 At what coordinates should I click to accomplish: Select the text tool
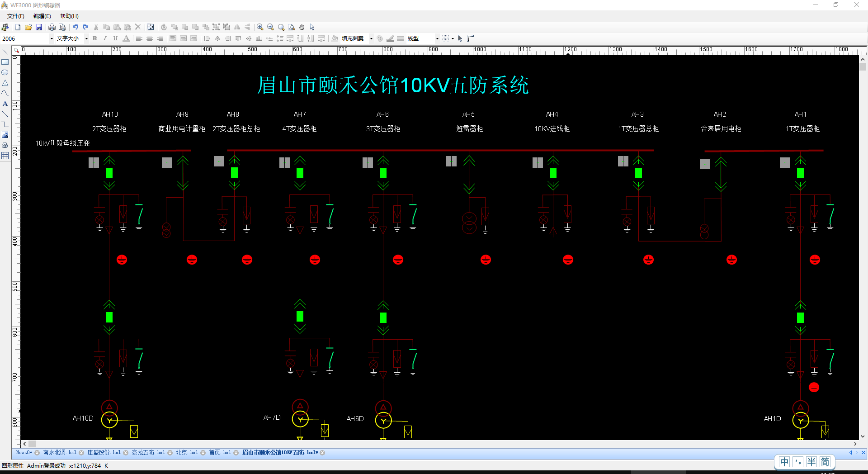coord(5,104)
